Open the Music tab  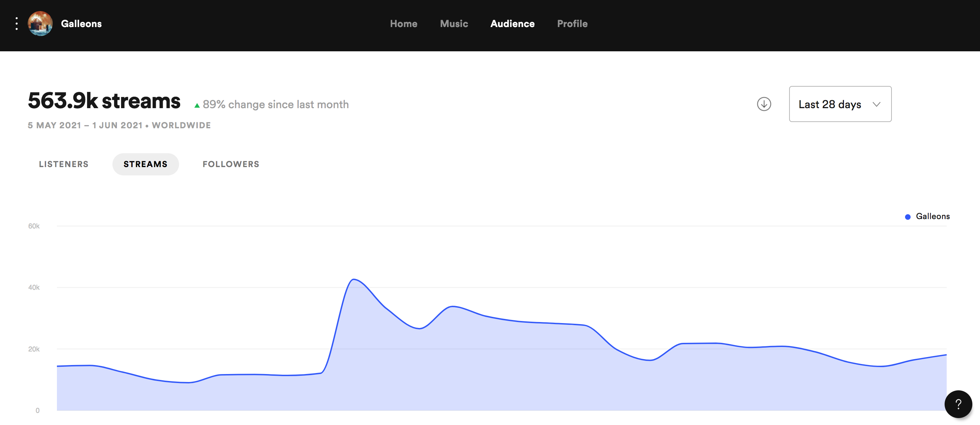click(454, 24)
